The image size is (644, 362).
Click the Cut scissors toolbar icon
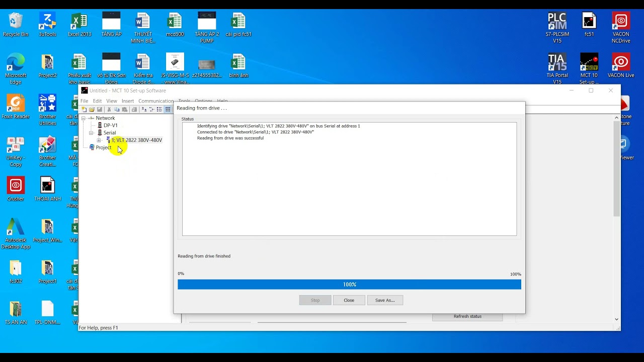coord(109,109)
